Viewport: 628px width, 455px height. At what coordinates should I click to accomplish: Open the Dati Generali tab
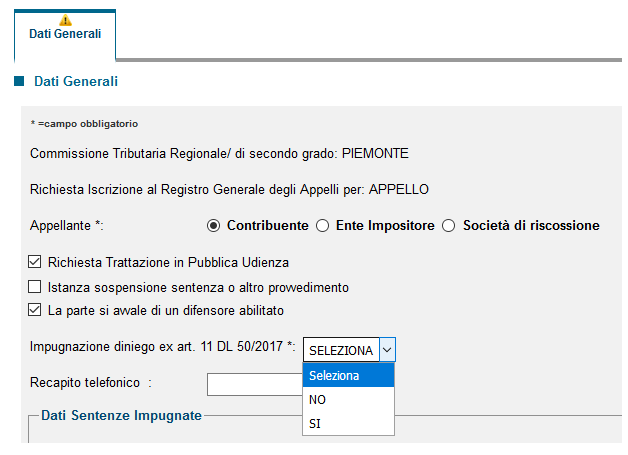[x=65, y=36]
